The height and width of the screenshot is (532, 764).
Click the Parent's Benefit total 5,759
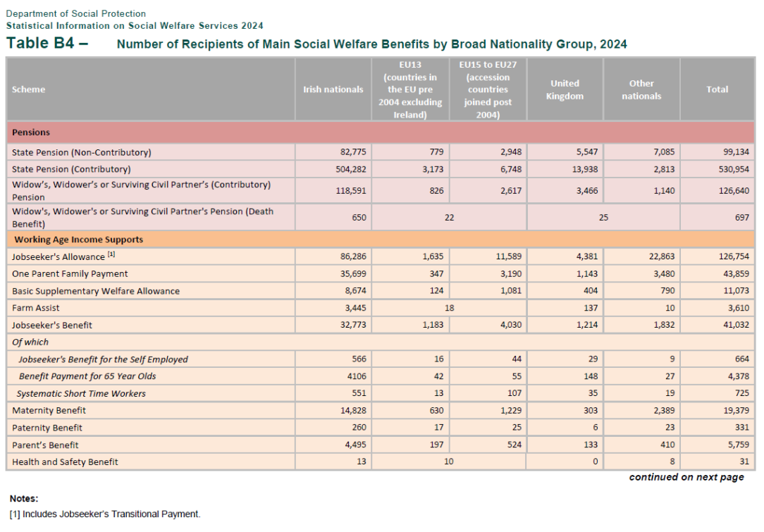(738, 445)
